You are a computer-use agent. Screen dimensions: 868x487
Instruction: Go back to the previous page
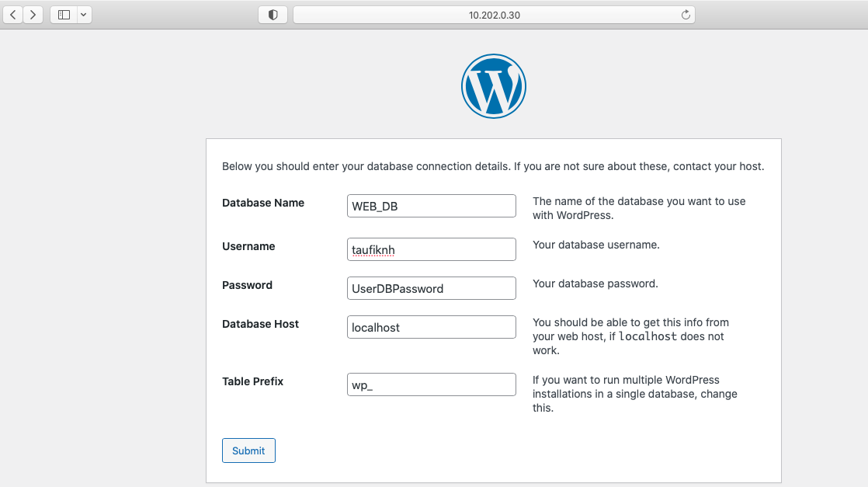(x=12, y=15)
